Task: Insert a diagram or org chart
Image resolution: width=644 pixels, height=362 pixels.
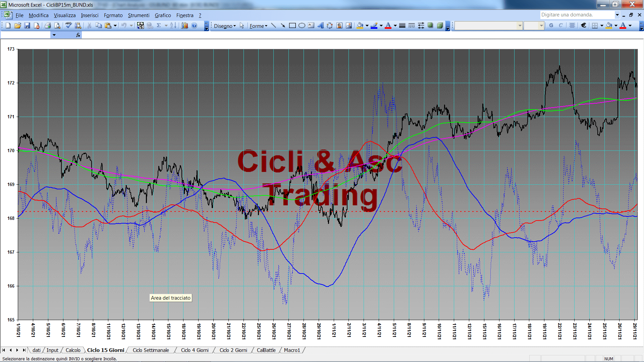Action: click(x=330, y=25)
